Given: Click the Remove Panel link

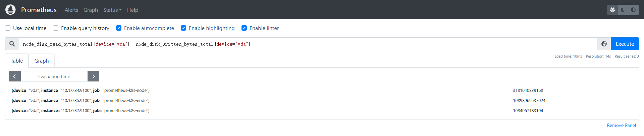Looking at the screenshot, I should point(621,125).
